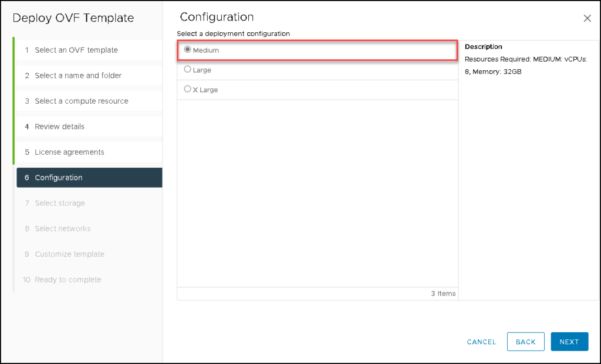Cancel the OVF deployment wizard
Image resolution: width=601 pixels, height=364 pixels.
tap(481, 342)
